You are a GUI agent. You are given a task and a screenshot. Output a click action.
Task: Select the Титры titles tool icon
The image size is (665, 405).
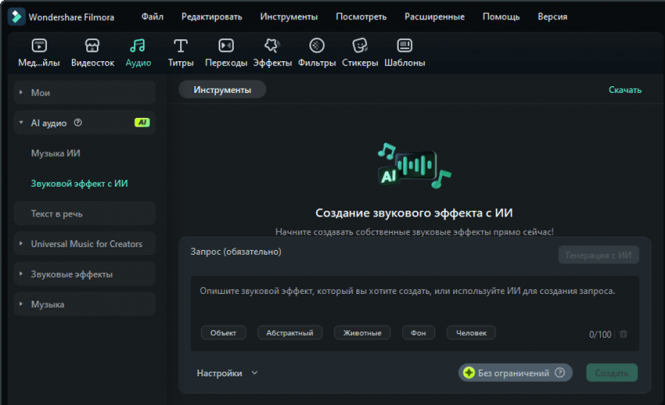(x=180, y=46)
